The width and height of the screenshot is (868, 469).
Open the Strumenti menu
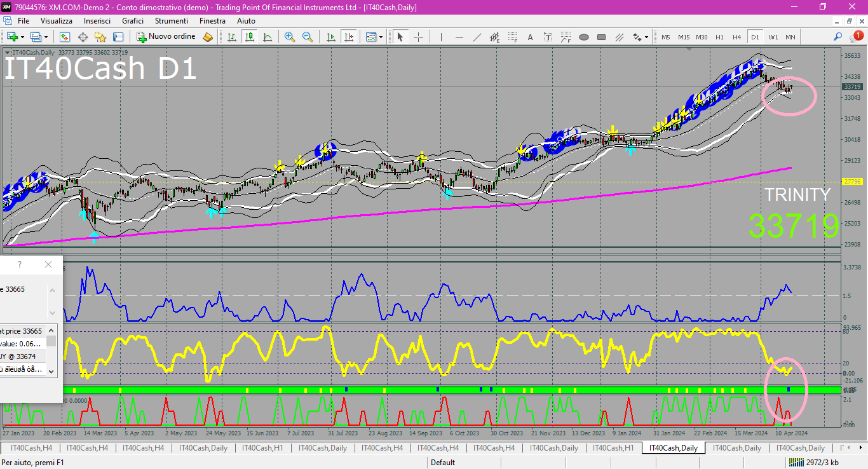172,21
